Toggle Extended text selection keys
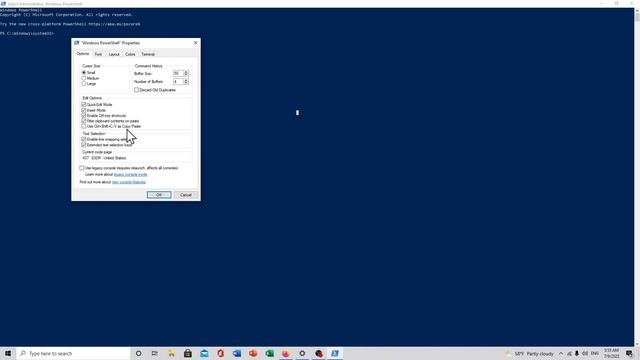 pyautogui.click(x=84, y=145)
